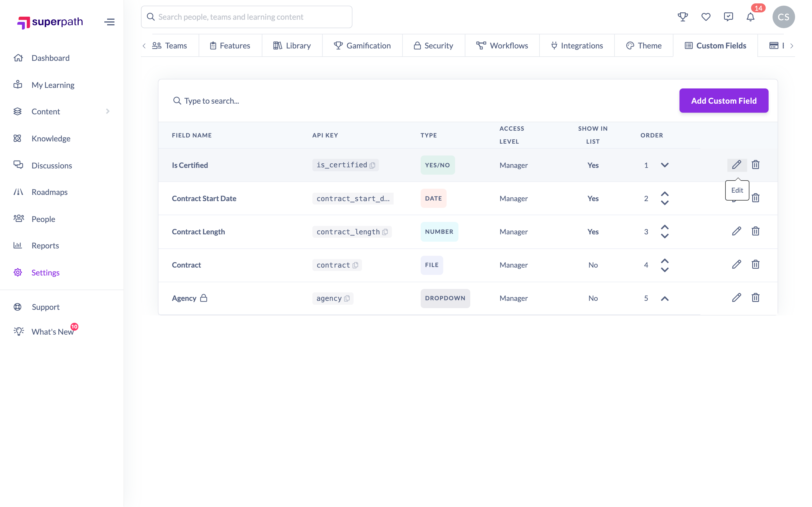Click the Add Custom Field button
The width and height of the screenshot is (812, 507).
click(x=724, y=101)
